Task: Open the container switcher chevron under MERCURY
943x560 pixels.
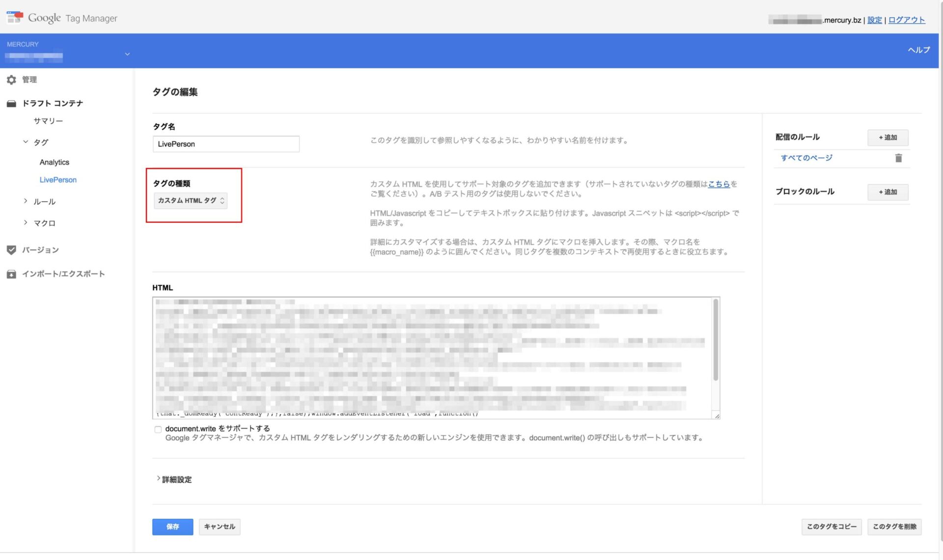Action: (x=127, y=54)
